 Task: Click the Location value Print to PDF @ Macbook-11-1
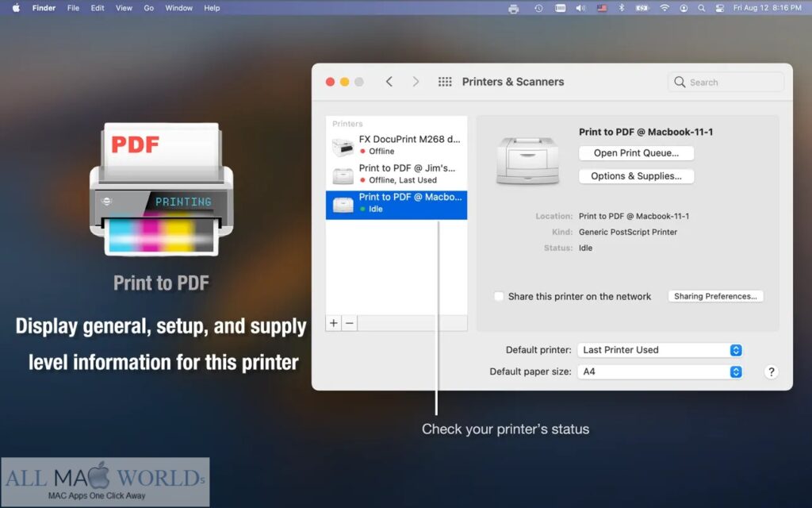pyautogui.click(x=634, y=216)
